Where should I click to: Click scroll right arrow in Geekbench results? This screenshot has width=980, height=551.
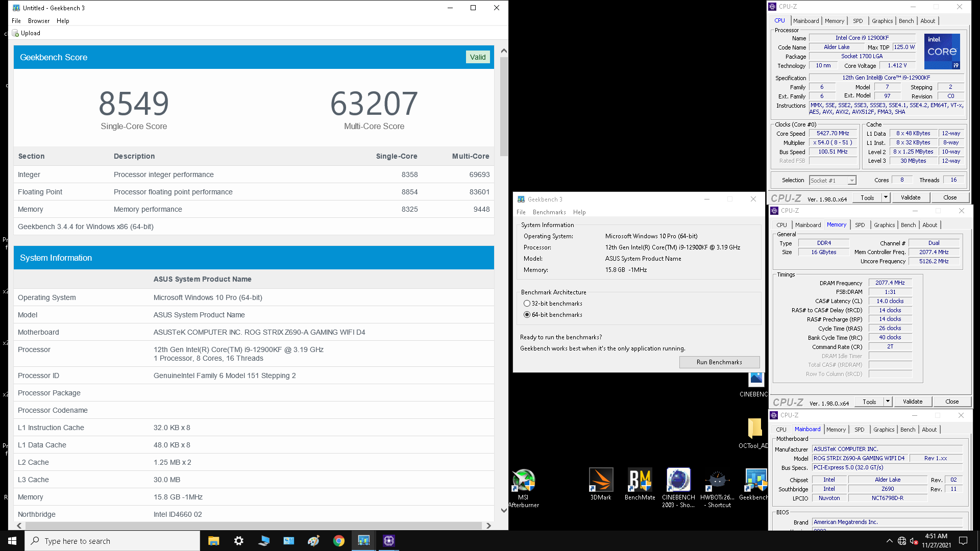tap(488, 525)
